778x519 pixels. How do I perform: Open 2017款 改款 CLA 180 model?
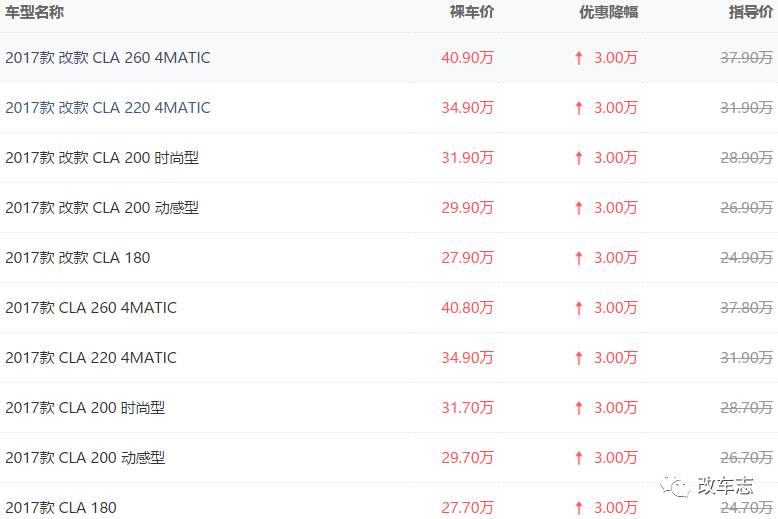tap(77, 258)
